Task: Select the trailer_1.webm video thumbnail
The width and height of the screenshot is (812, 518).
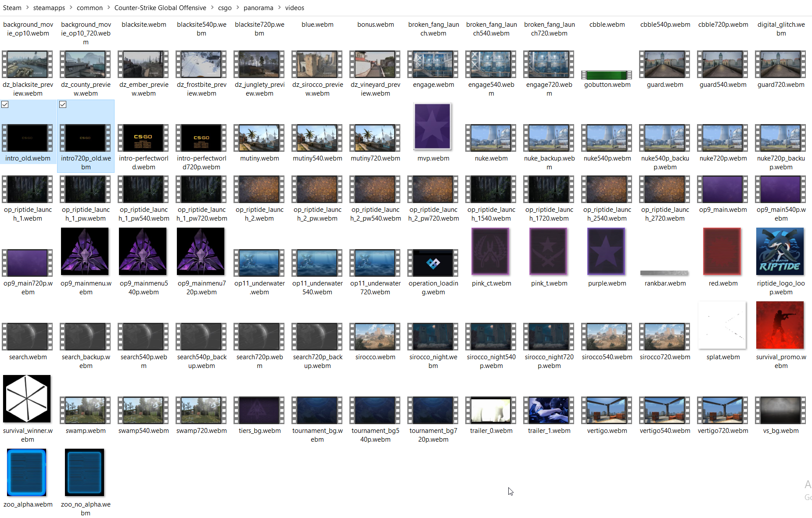Action: coord(549,410)
